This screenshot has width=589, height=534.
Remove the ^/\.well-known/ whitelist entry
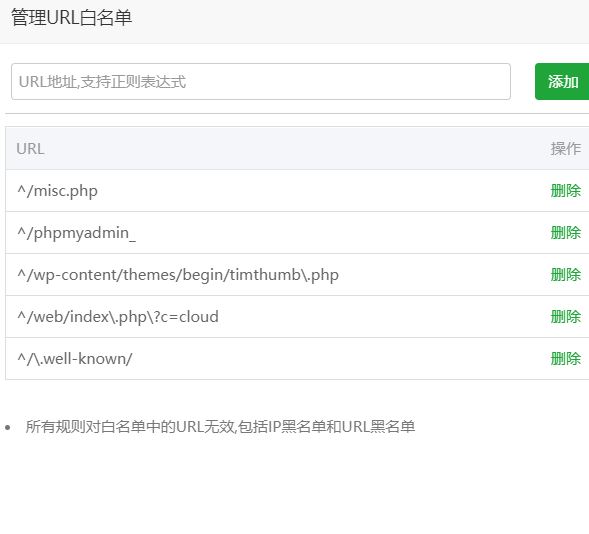click(566, 359)
